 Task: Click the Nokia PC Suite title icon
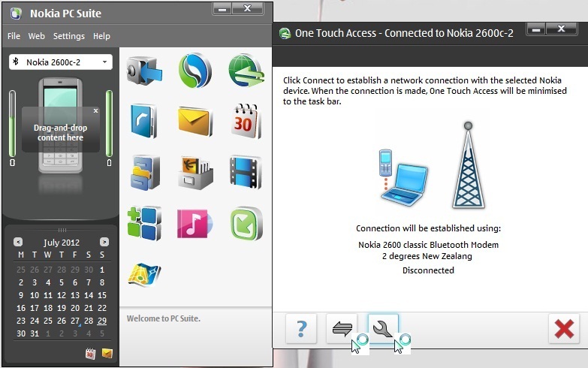pyautogui.click(x=16, y=14)
